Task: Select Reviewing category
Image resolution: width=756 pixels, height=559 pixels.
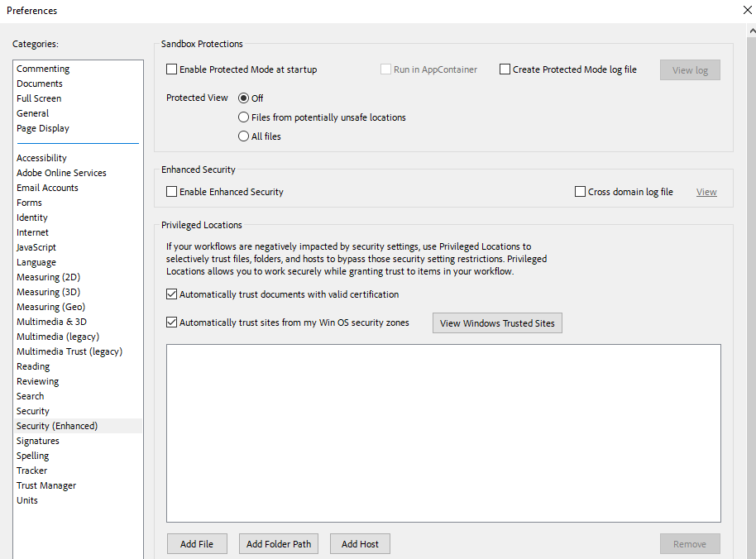Action: pyautogui.click(x=78, y=381)
